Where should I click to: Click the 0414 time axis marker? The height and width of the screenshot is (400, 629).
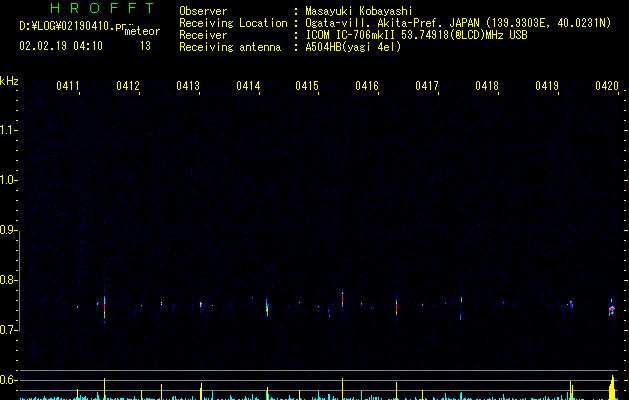pyautogui.click(x=248, y=86)
